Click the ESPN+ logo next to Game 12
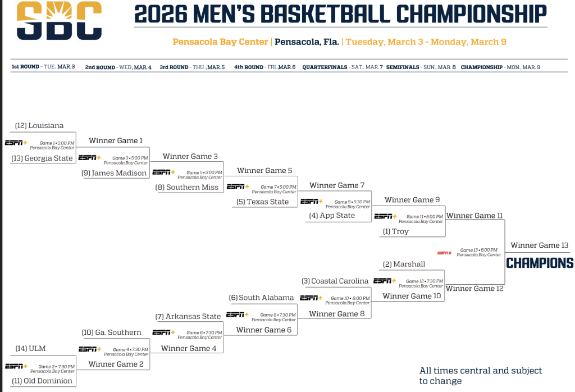The width and height of the screenshot is (575, 392). (x=384, y=281)
